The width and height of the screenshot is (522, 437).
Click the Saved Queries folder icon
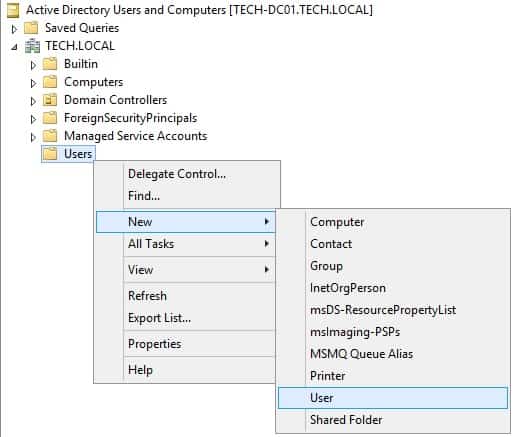tap(31, 28)
